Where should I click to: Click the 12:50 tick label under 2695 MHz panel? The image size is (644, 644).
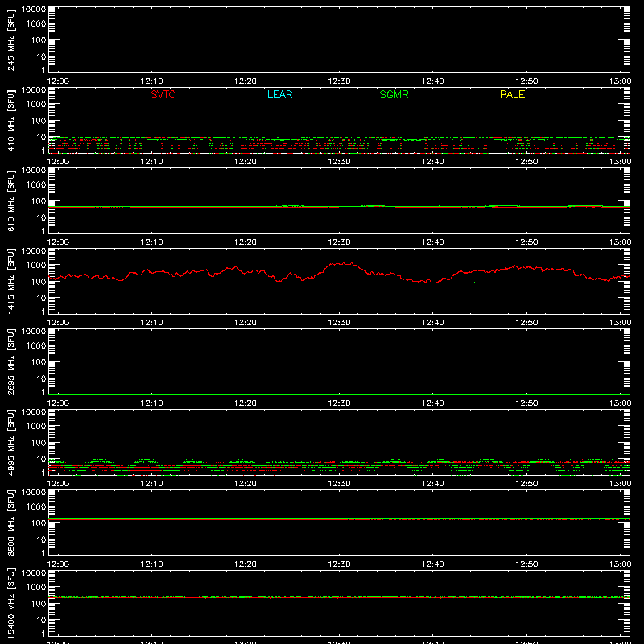(526, 403)
